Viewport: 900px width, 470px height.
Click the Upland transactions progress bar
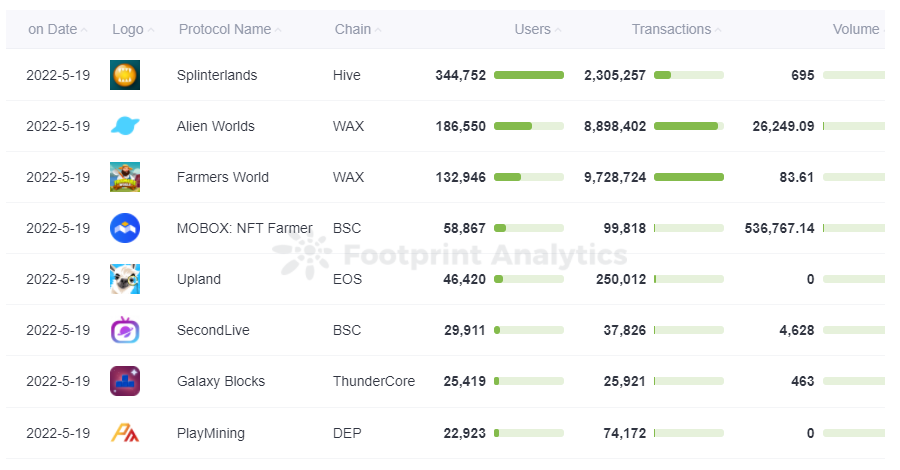click(689, 279)
